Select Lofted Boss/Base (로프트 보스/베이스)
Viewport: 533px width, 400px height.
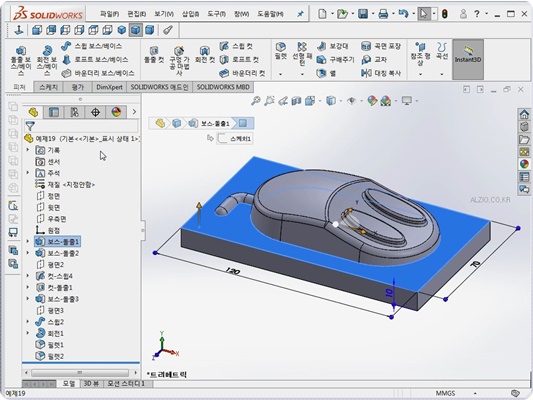pos(95,59)
